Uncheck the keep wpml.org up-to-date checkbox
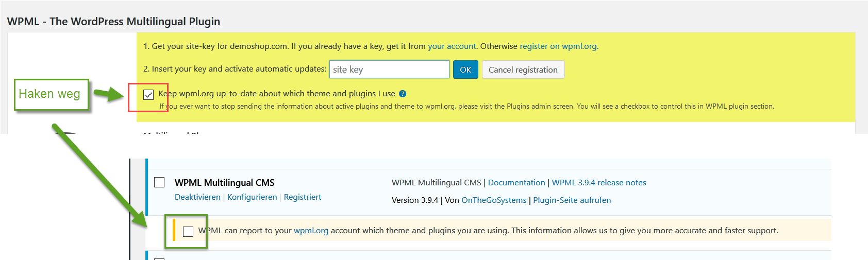Viewport: 868px width, 260px height. [148, 94]
